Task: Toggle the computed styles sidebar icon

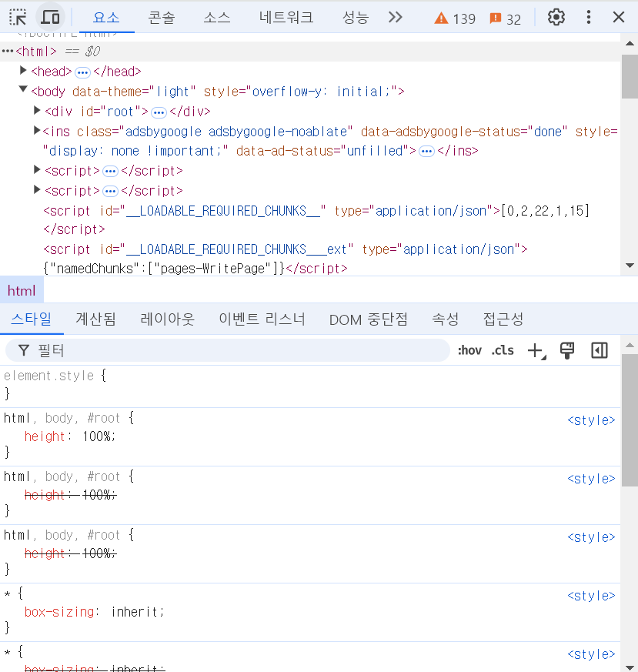Action: pyautogui.click(x=600, y=350)
